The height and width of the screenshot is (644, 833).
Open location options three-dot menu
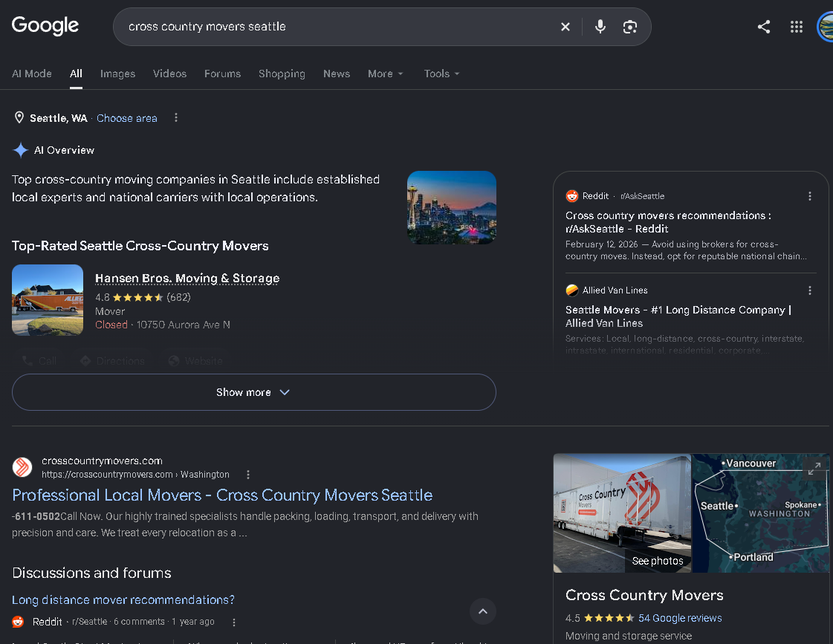(176, 118)
